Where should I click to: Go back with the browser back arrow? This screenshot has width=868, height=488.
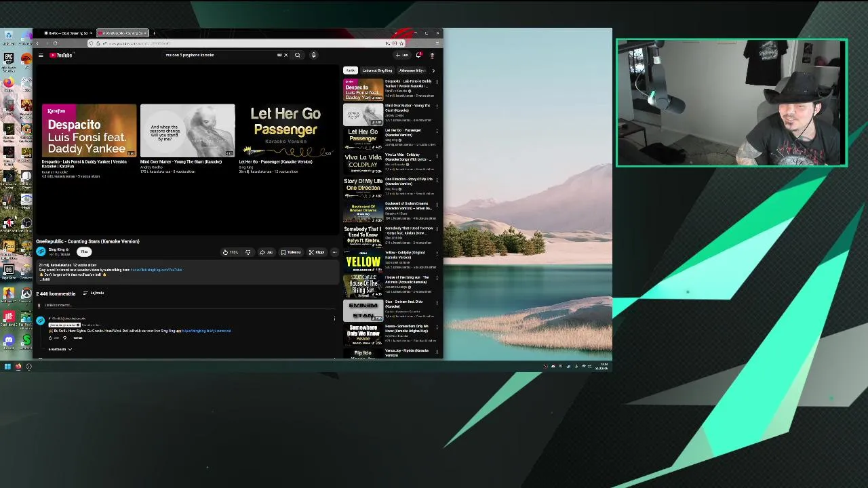pos(38,43)
